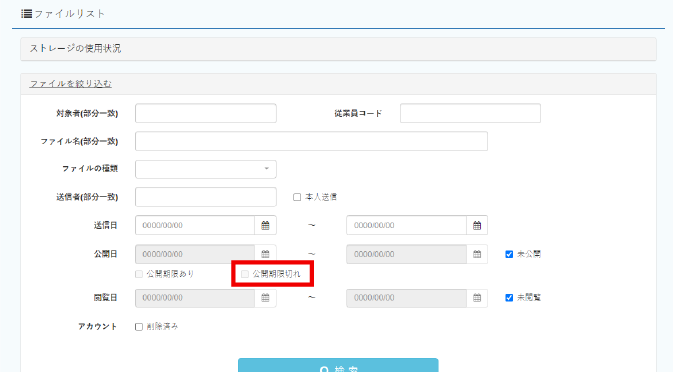Expand the ストレージの使用状況 panel
This screenshot has height=373, width=673.
338,49
